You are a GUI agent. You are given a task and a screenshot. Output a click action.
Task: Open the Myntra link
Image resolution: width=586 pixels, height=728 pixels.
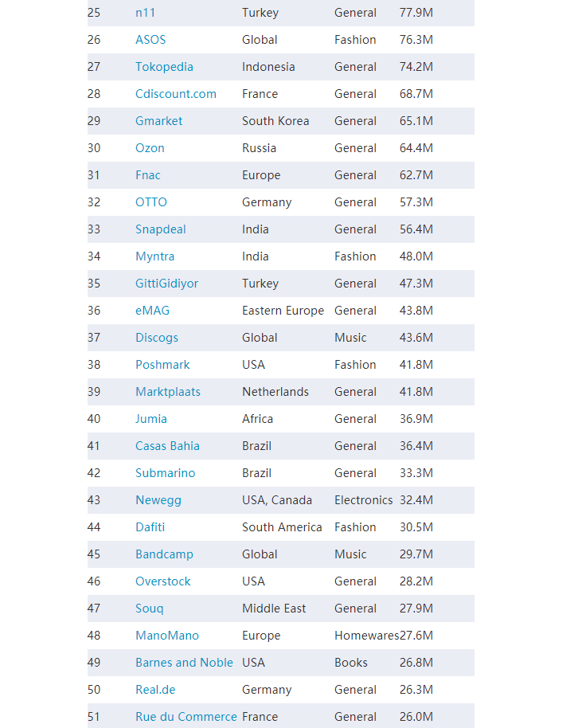pyautogui.click(x=155, y=256)
